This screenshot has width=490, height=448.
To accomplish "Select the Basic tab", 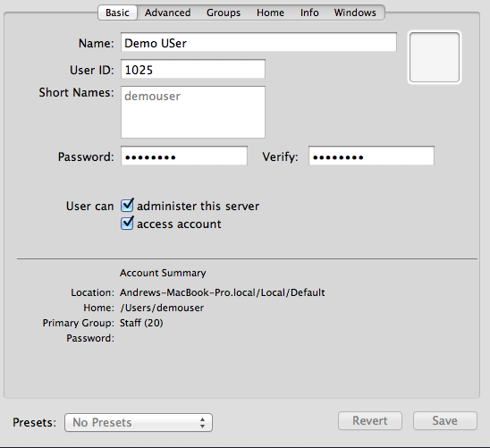I will pos(117,13).
